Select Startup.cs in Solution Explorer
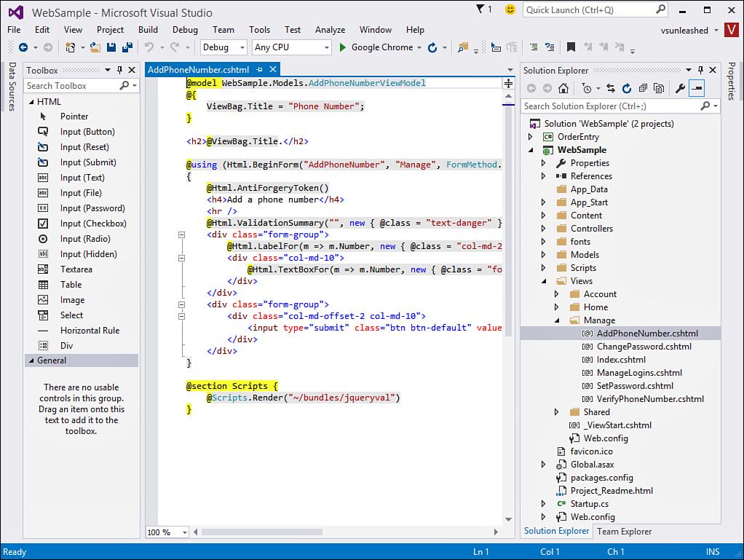This screenshot has width=744, height=560. [x=590, y=504]
